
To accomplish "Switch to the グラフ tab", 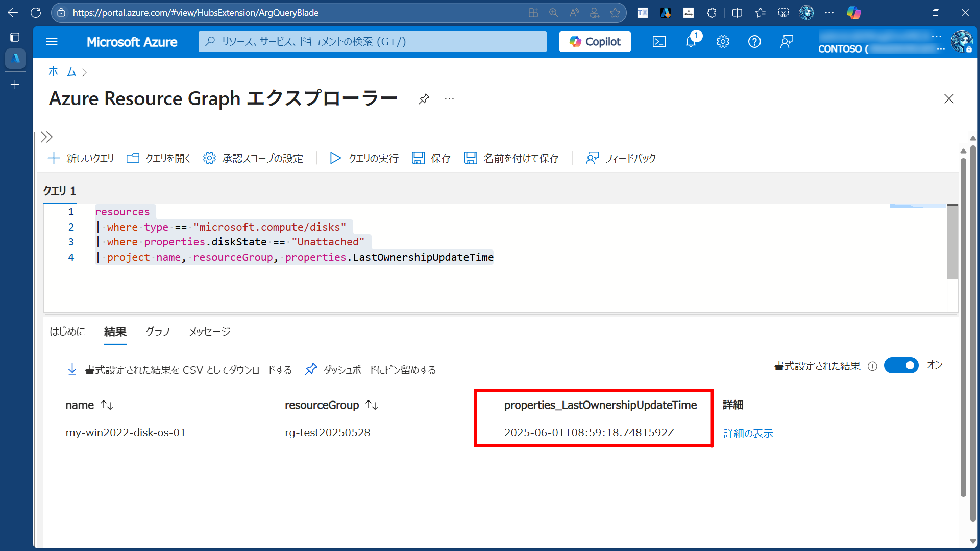I will pos(158,332).
